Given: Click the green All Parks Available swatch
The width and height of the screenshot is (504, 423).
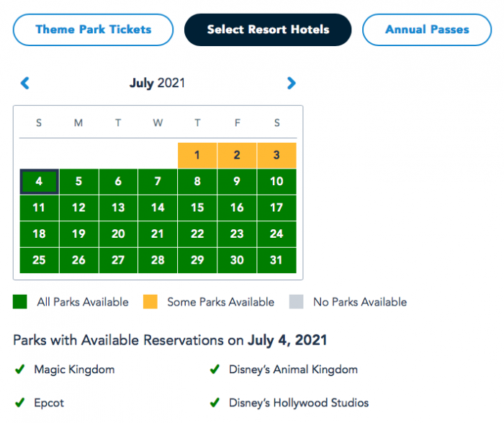Looking at the screenshot, I should [x=20, y=302].
